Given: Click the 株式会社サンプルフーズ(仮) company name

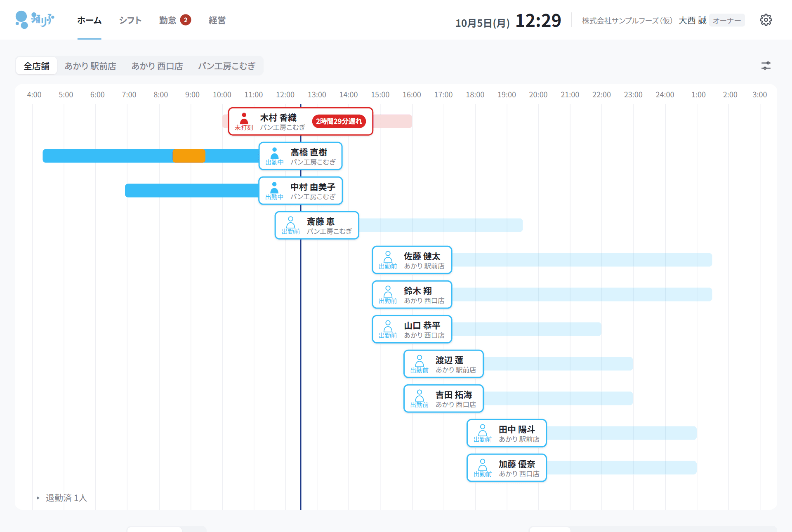Looking at the screenshot, I should click(627, 21).
